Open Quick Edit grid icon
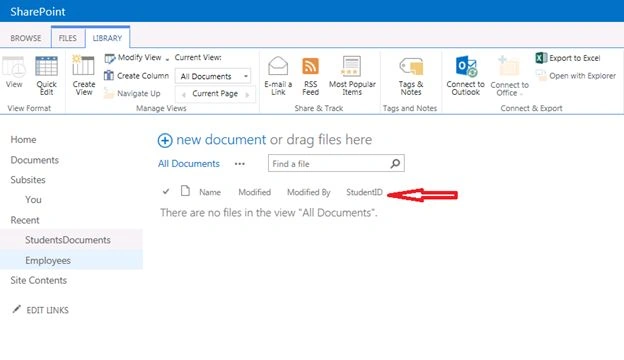Viewport: 624px width, 360px height. click(47, 66)
